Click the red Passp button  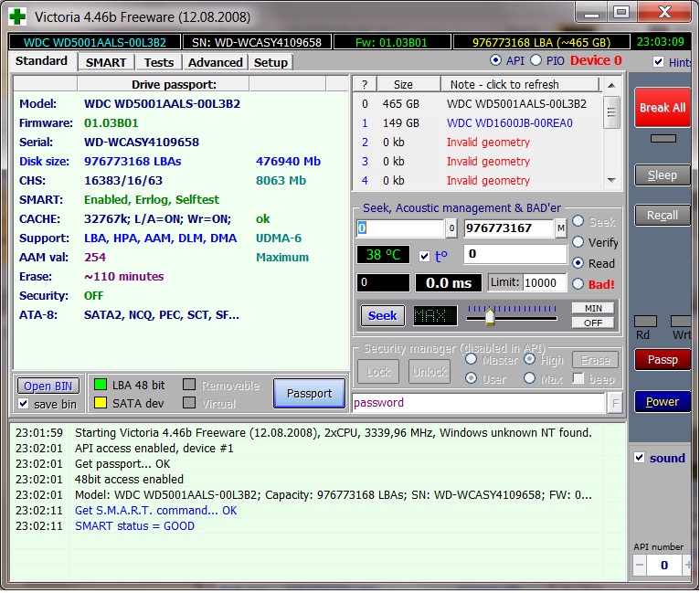(663, 360)
